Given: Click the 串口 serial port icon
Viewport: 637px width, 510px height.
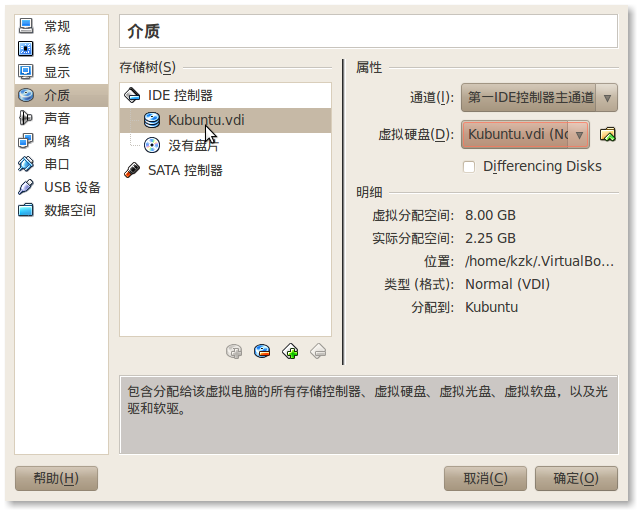Looking at the screenshot, I should (x=26, y=164).
